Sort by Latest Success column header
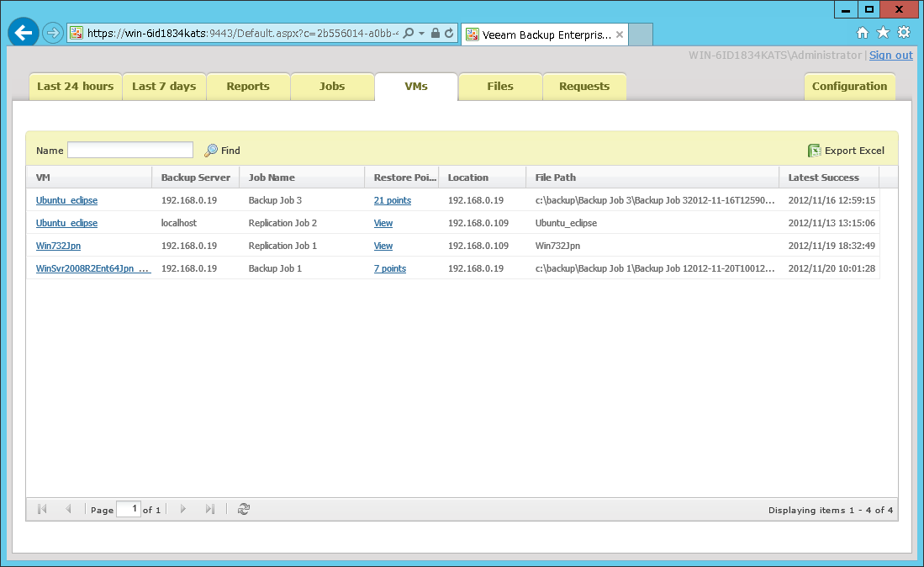This screenshot has height=567, width=924. click(x=829, y=178)
